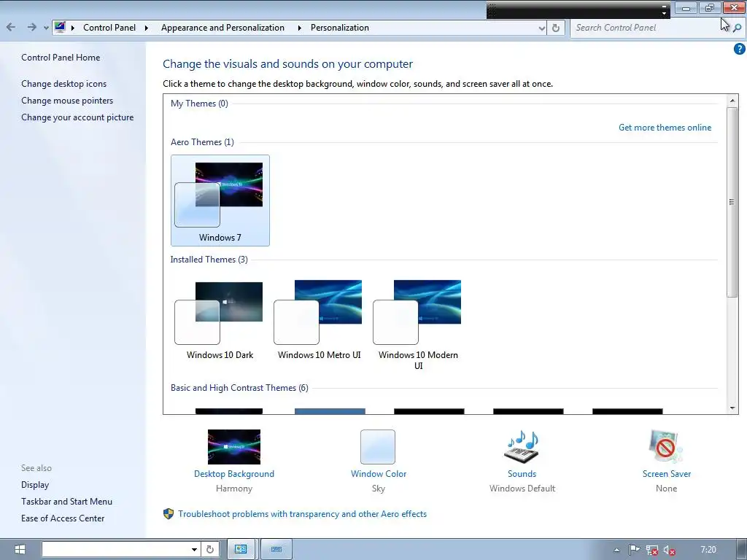Click the network disconnected tray icon
The image size is (747, 560).
pos(651,550)
